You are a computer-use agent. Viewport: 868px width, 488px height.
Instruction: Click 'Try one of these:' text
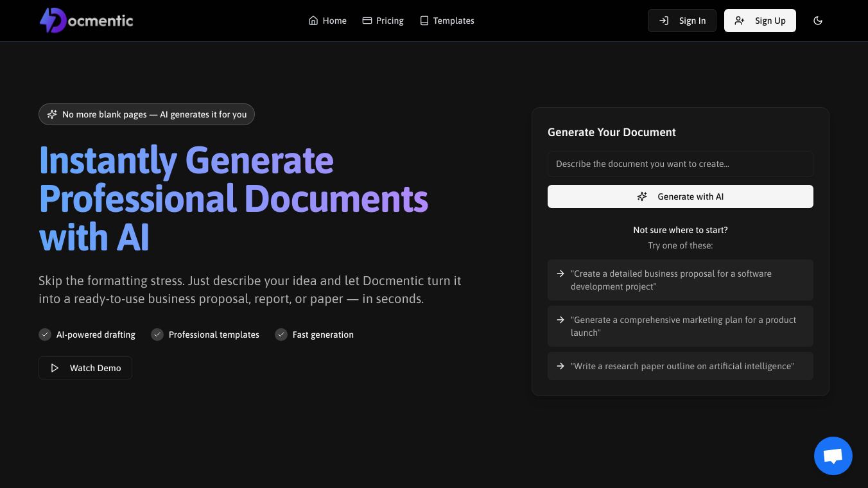(681, 245)
